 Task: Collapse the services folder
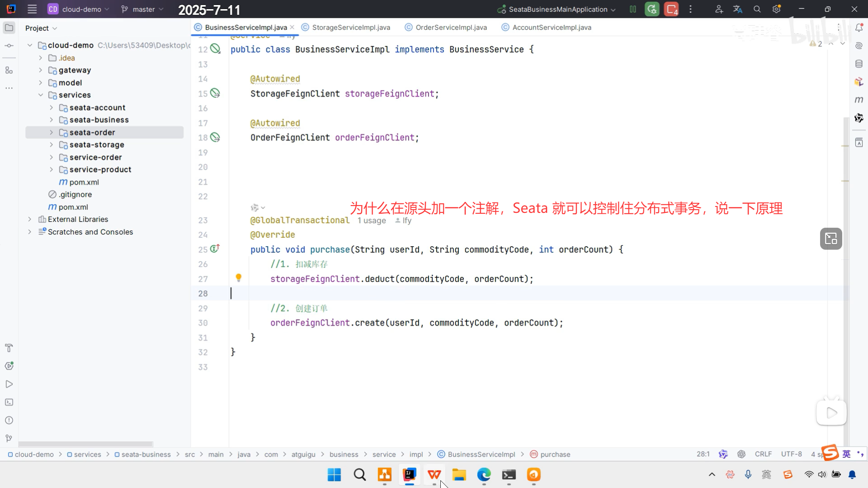40,95
